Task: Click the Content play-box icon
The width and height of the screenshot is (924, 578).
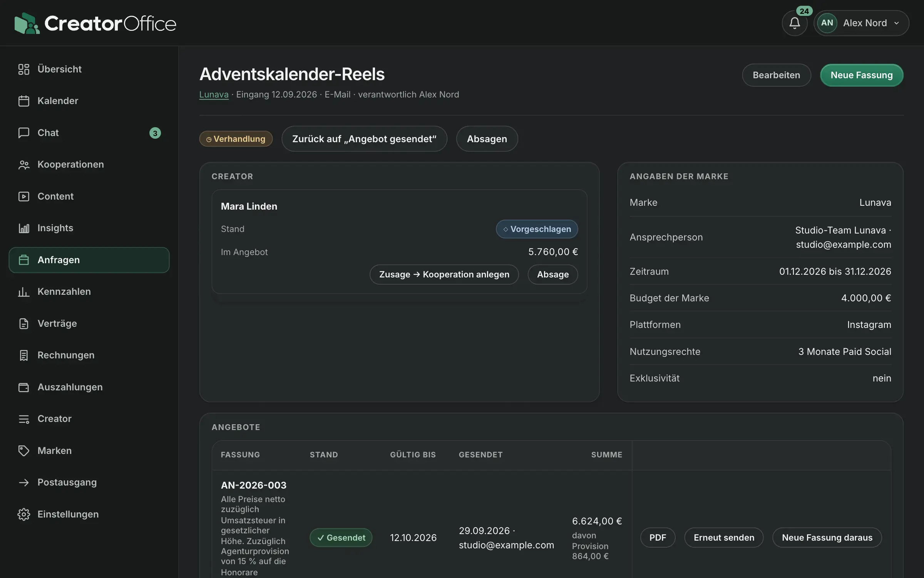Action: coord(24,197)
